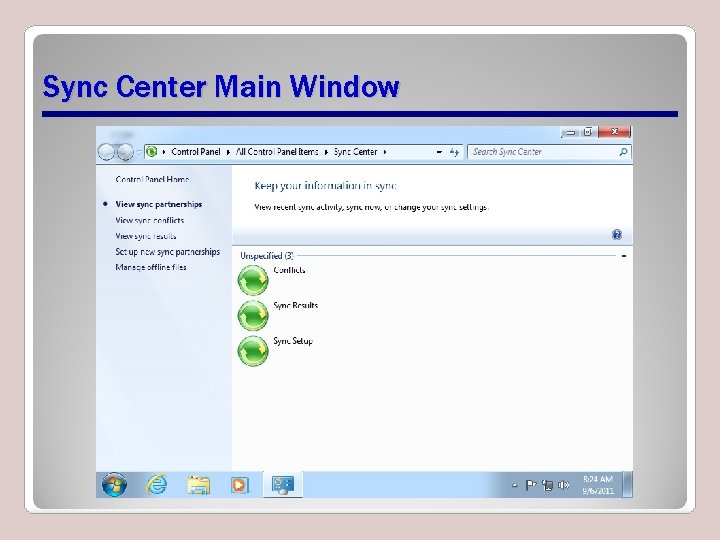Click the refresh arrows button in address bar
This screenshot has width=720, height=540.
pos(454,152)
